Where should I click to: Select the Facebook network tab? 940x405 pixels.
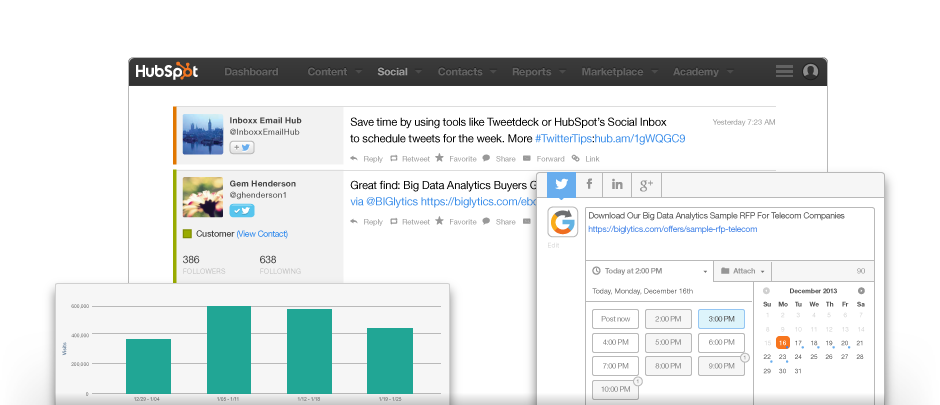pyautogui.click(x=589, y=185)
